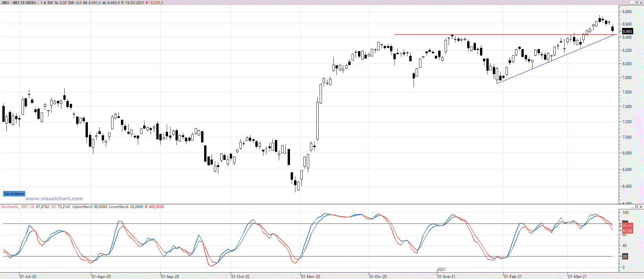This screenshot has height=279, width=644.
Task: Click the 'Stochastic_.IBEX' indicator name
Action: pyautogui.click(x=14, y=207)
